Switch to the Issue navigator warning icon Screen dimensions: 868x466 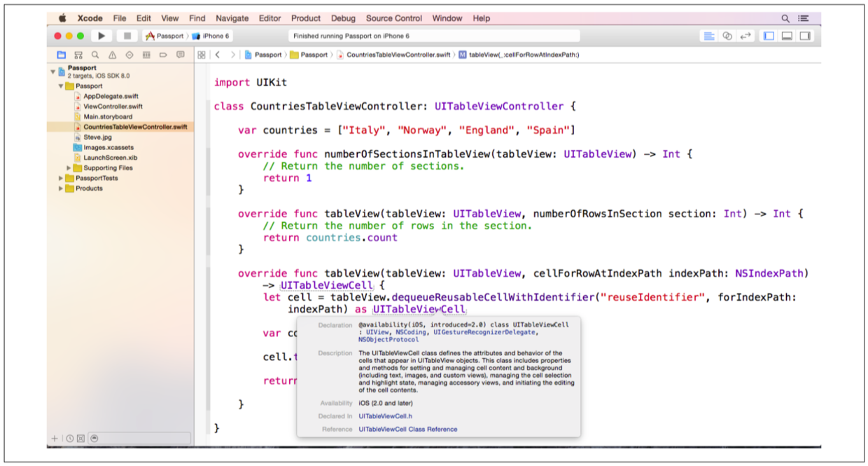click(112, 55)
